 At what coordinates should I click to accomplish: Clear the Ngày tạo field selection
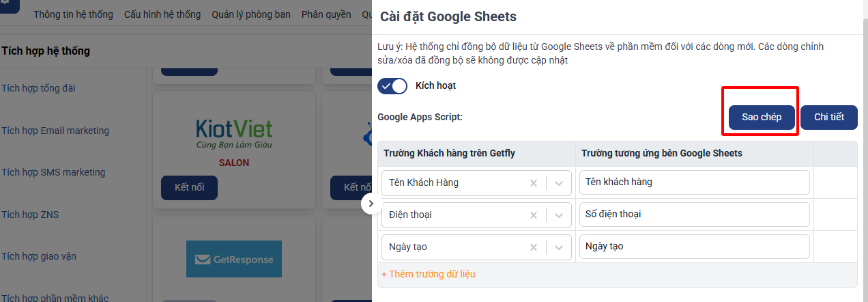[534, 247]
